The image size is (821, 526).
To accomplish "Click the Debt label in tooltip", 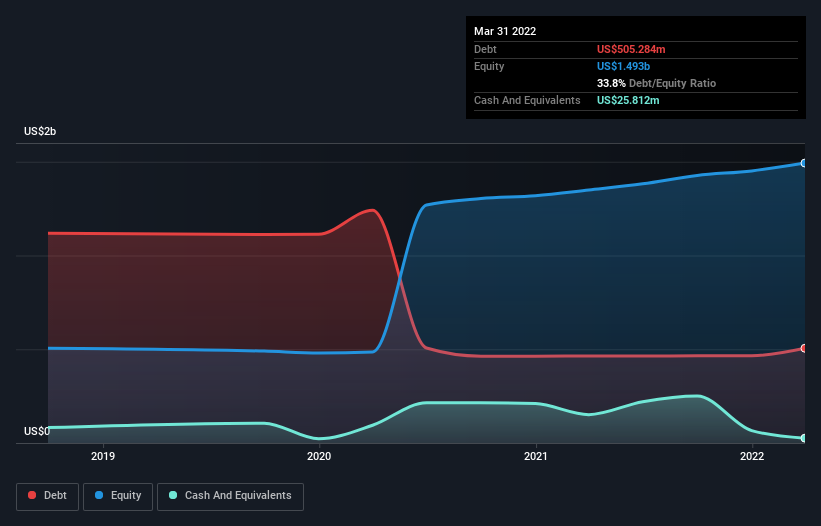I will tap(485, 49).
